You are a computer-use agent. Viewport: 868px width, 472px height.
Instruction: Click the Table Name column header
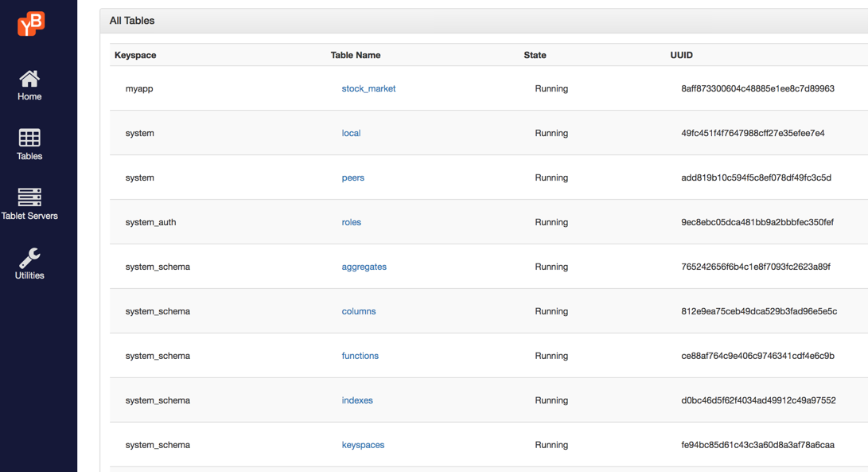tap(356, 56)
